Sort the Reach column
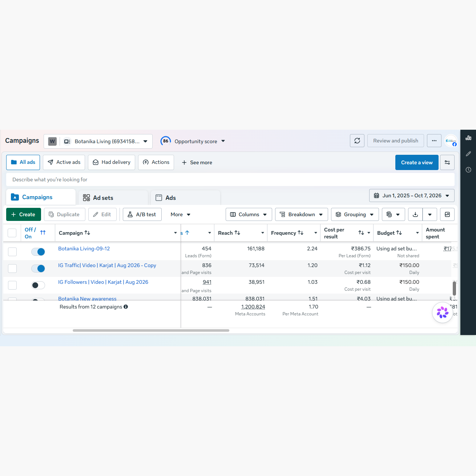Viewport: 476px width, 476px height. pyautogui.click(x=237, y=233)
